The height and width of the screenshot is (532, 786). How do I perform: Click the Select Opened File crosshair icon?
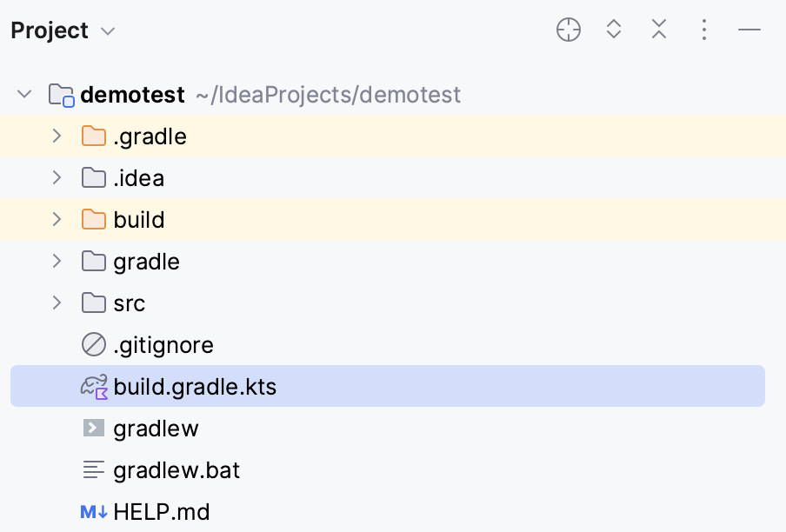(x=568, y=30)
